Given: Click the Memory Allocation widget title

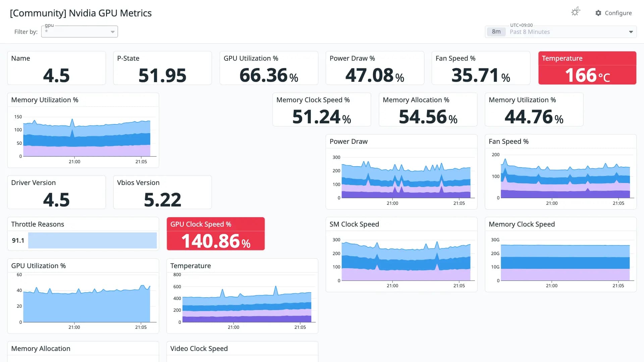Looking at the screenshot, I should (x=41, y=349).
